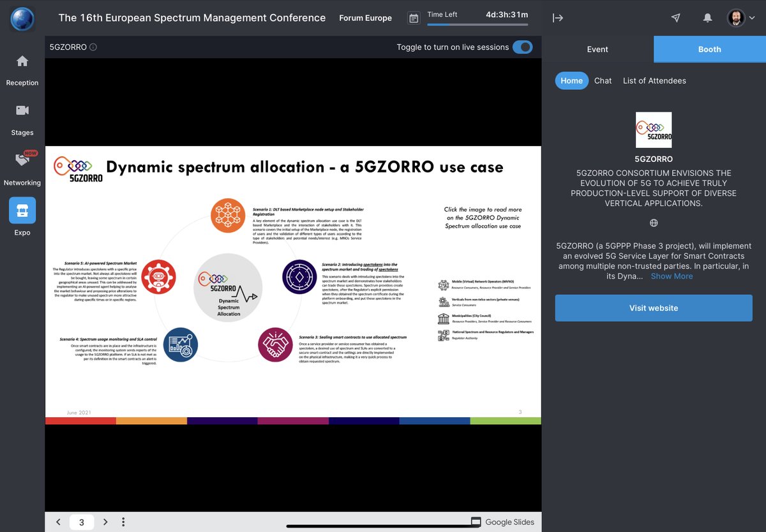The width and height of the screenshot is (766, 532).
Task: Select the Expo icon in the sidebar
Action: click(22, 211)
